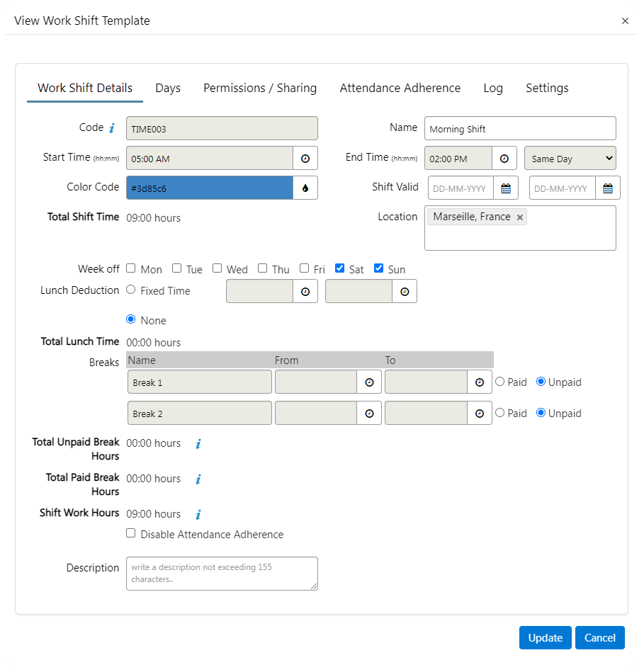Click the Update button
The height and width of the screenshot is (672, 644).
point(545,637)
